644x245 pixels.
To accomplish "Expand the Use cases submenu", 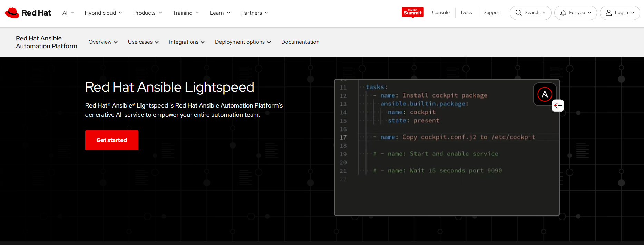I will click(143, 42).
